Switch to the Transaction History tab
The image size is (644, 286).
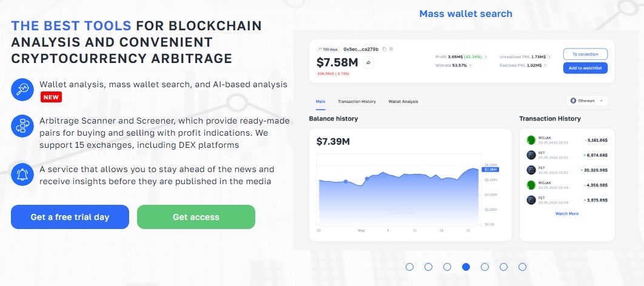pos(357,101)
